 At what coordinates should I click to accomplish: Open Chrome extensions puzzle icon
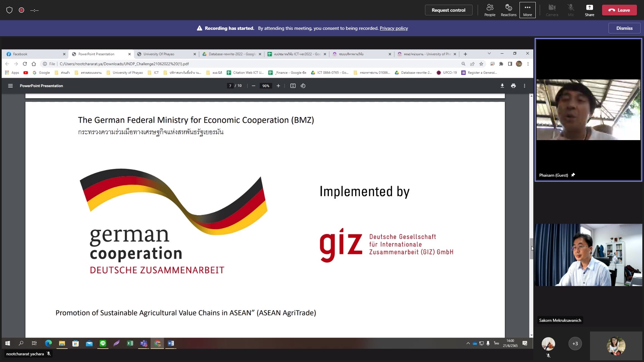click(501, 64)
